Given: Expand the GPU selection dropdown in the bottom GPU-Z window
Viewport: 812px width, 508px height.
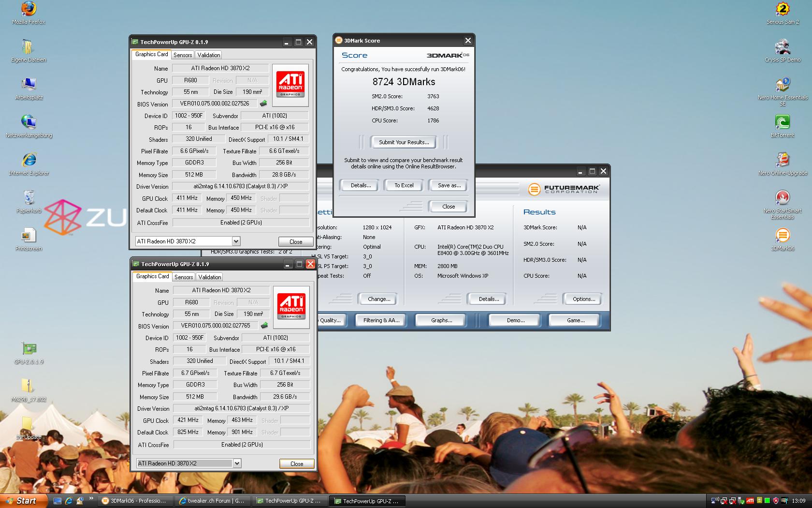Looking at the screenshot, I should 237,463.
